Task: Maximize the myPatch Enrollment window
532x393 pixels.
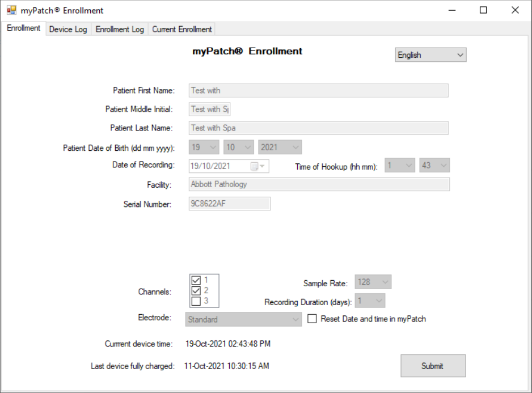Action: tap(483, 10)
